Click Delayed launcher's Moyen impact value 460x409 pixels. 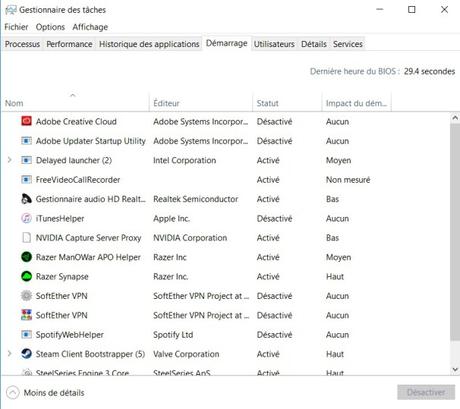tap(338, 161)
